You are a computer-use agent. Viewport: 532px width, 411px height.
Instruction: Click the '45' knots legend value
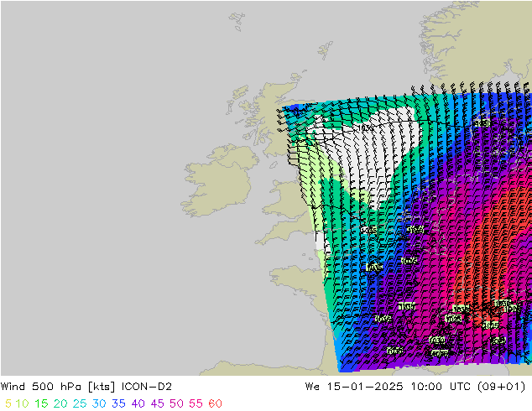tap(158, 403)
